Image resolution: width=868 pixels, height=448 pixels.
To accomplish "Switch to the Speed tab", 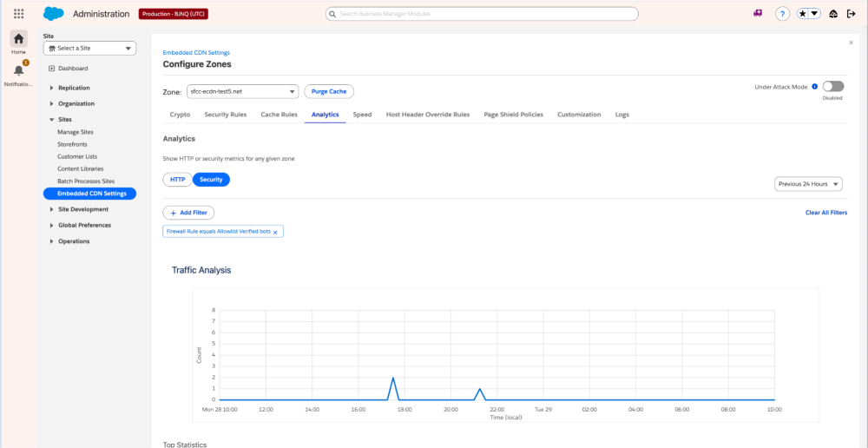I will coord(362,115).
